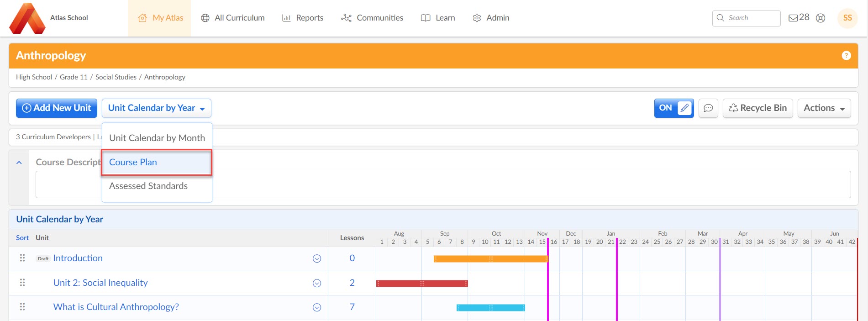Click lesson count 0 for Introduction
The image size is (868, 321).
(x=352, y=258)
